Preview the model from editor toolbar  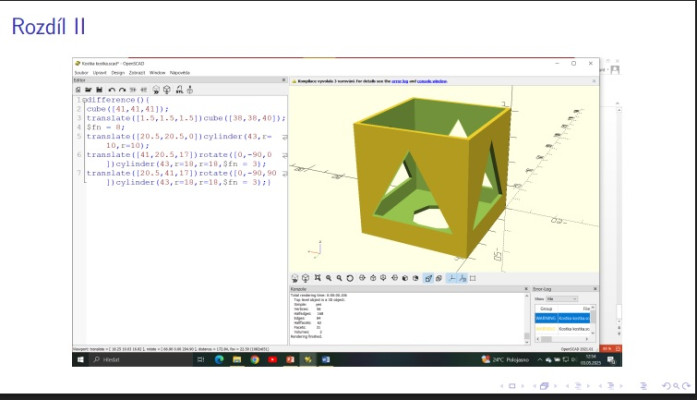point(156,90)
